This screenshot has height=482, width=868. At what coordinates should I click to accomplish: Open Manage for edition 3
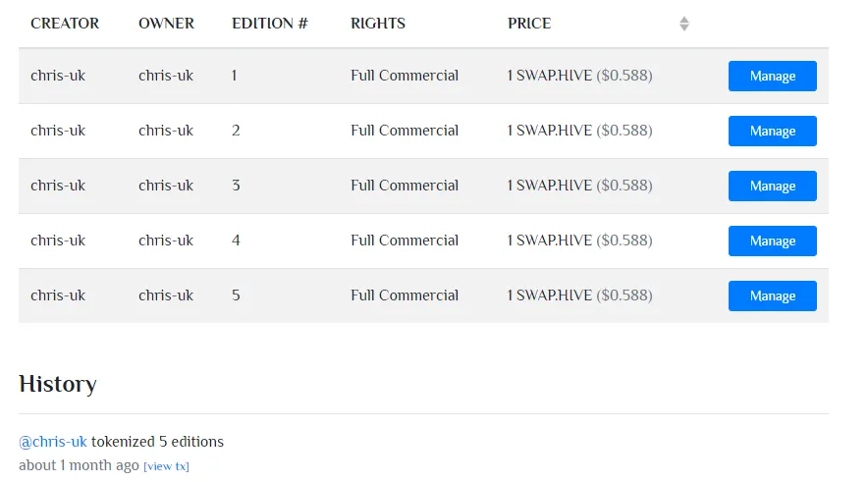tap(772, 186)
